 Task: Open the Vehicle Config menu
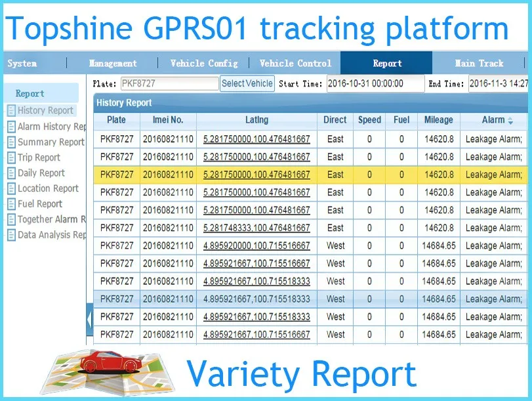(x=204, y=64)
